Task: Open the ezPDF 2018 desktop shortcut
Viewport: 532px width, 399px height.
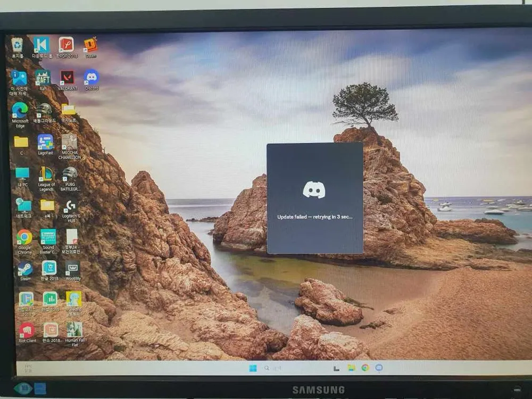Action: [x=66, y=47]
